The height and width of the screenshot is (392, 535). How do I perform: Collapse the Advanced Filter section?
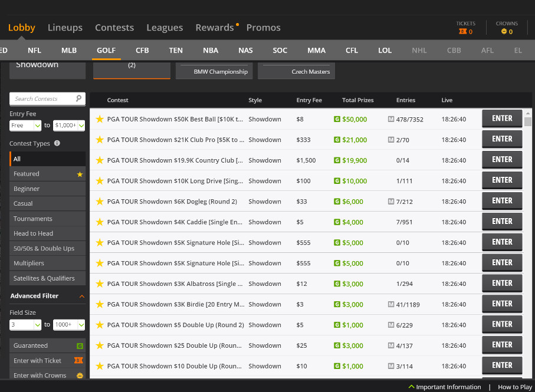point(82,297)
